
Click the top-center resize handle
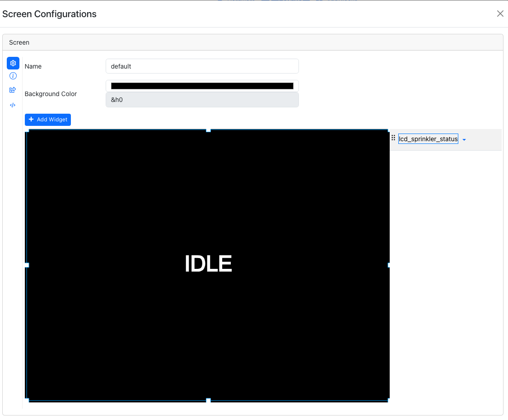coord(208,131)
